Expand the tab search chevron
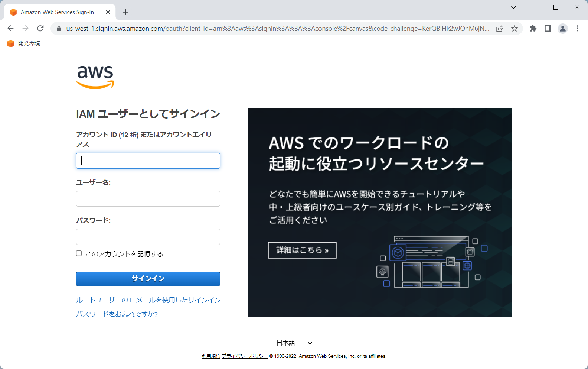588x369 pixels. [x=513, y=7]
